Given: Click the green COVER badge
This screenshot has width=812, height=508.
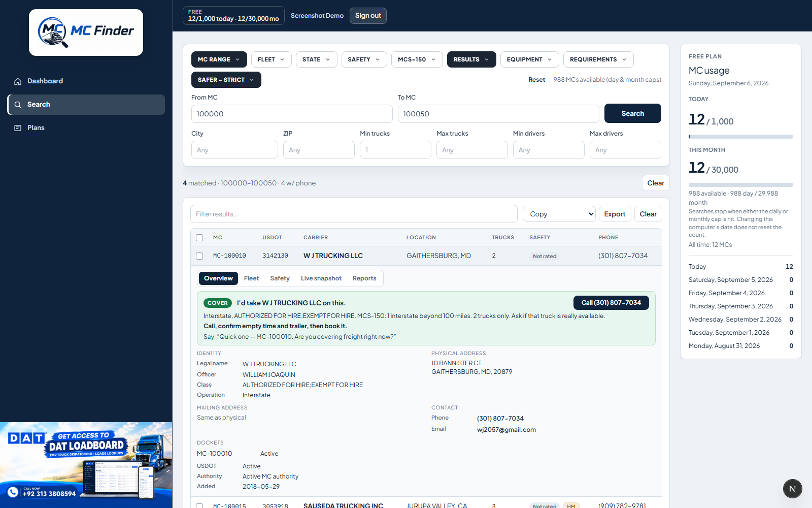Looking at the screenshot, I should 218,303.
